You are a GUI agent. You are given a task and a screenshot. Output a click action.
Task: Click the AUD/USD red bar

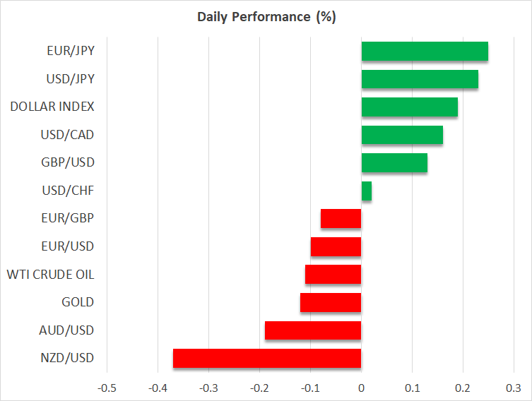pyautogui.click(x=312, y=330)
